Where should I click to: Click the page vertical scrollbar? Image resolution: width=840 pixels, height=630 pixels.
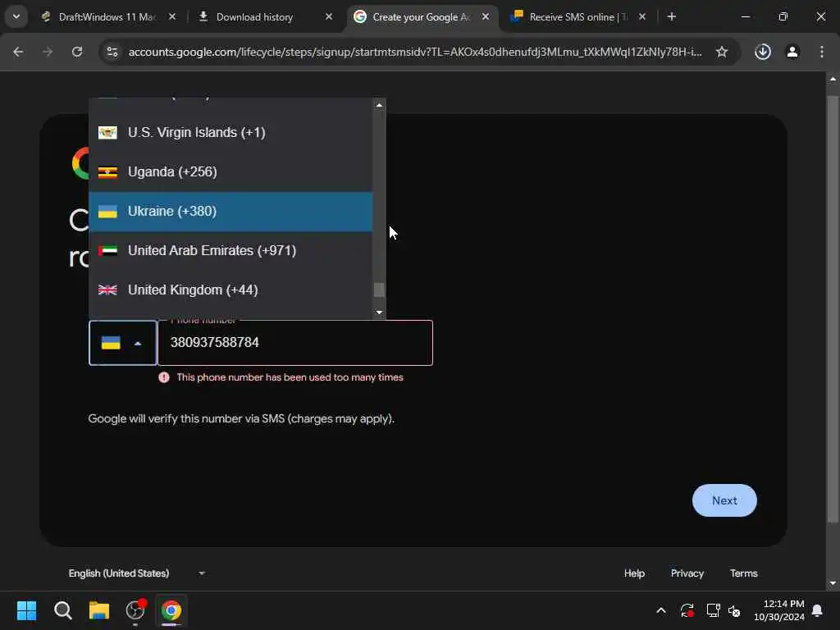pyautogui.click(x=833, y=308)
